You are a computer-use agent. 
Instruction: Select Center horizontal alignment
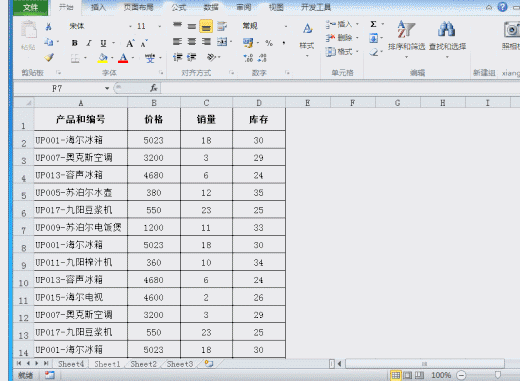pyautogui.click(x=192, y=42)
